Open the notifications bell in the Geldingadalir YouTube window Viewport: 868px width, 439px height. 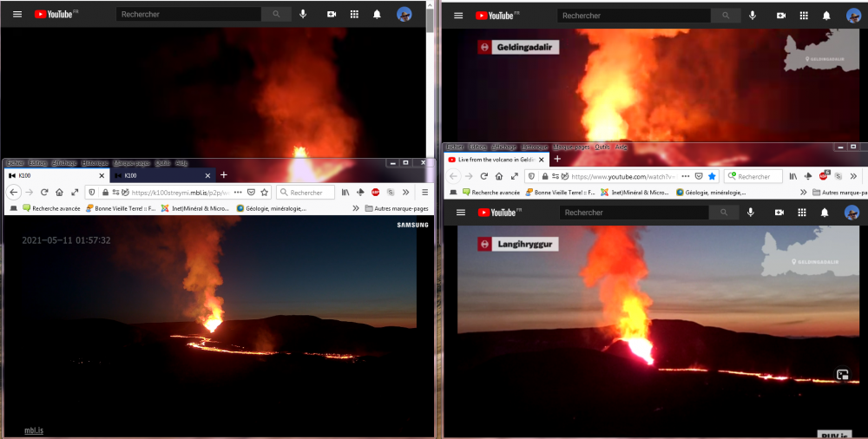tap(825, 16)
